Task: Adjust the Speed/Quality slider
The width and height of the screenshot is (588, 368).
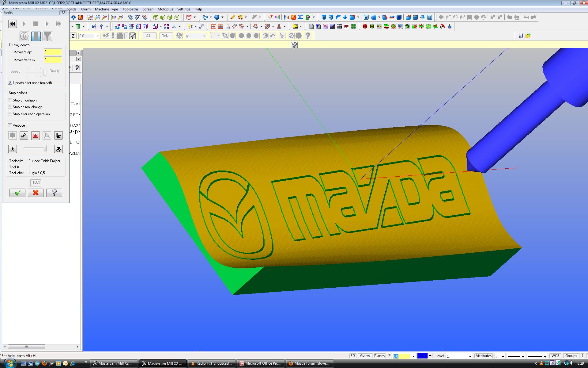Action: point(45,72)
